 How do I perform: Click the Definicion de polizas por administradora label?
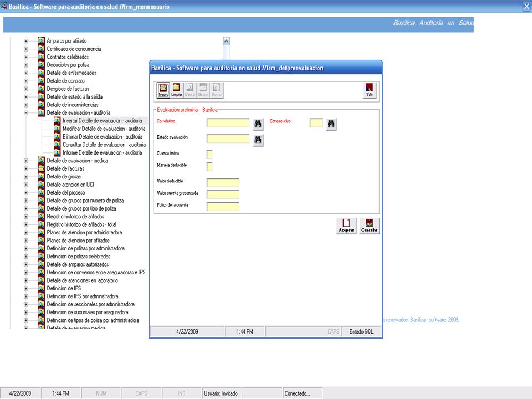(x=85, y=248)
